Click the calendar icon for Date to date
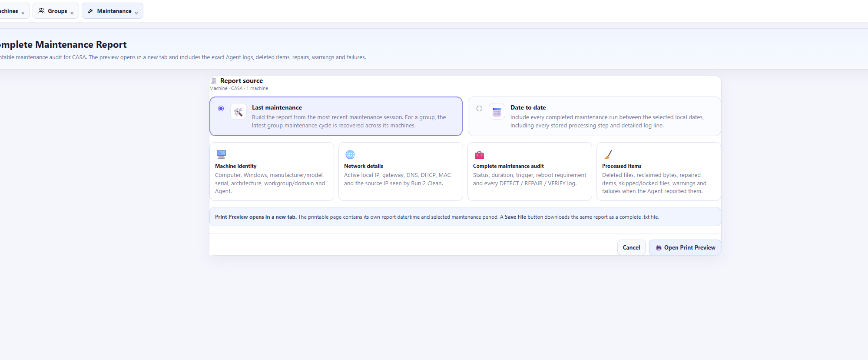 point(497,112)
